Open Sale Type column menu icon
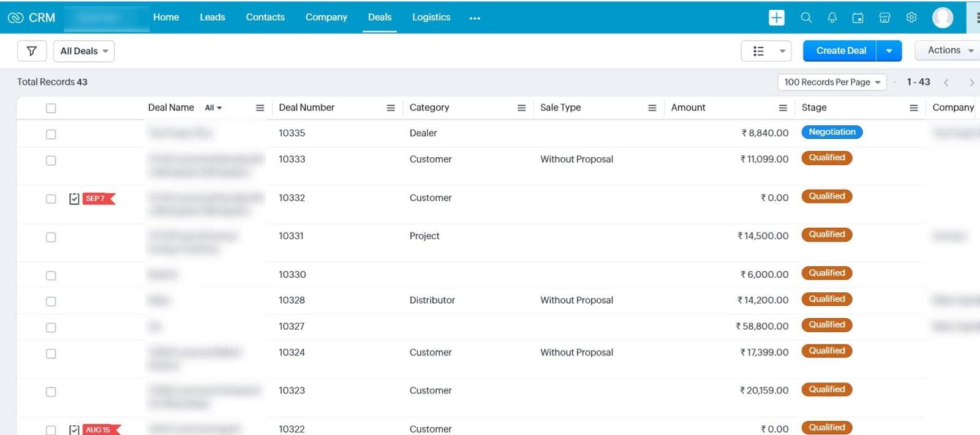This screenshot has width=980, height=435. 652,108
